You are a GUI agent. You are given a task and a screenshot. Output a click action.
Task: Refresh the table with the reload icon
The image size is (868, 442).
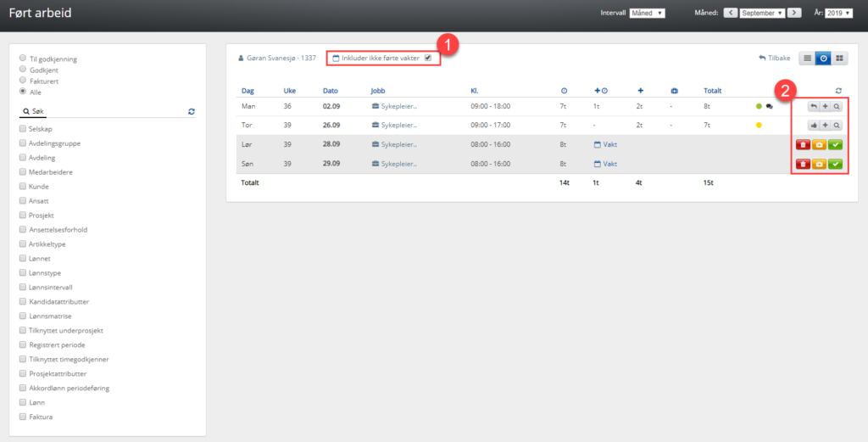(x=838, y=91)
